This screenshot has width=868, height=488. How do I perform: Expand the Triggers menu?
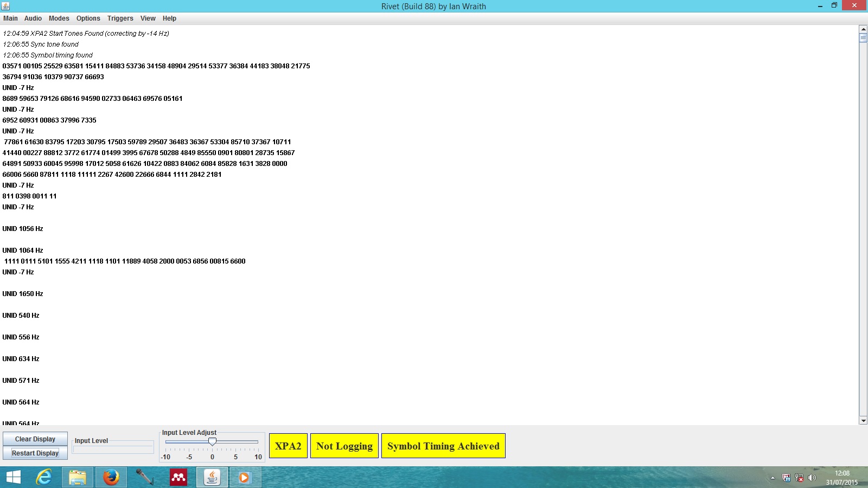[x=120, y=18]
